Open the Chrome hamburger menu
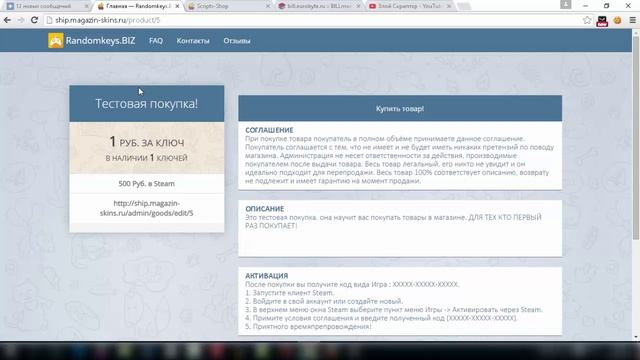The width and height of the screenshot is (640, 360). click(632, 20)
